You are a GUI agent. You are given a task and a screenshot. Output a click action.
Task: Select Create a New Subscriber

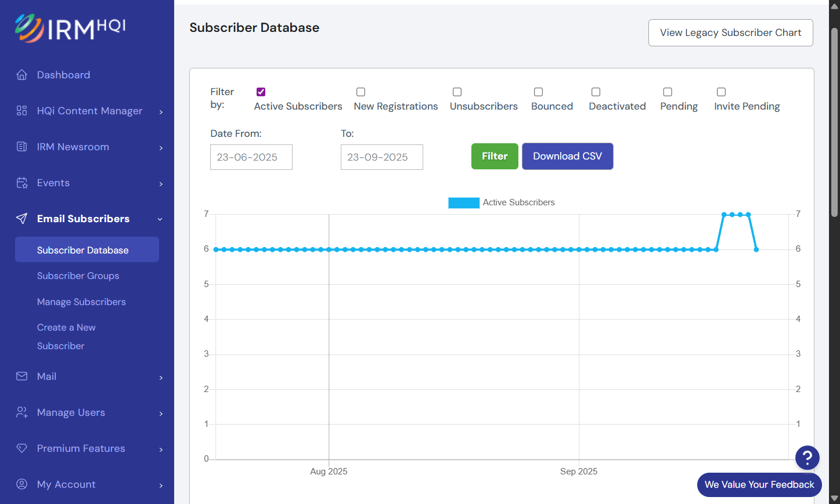[66, 337]
